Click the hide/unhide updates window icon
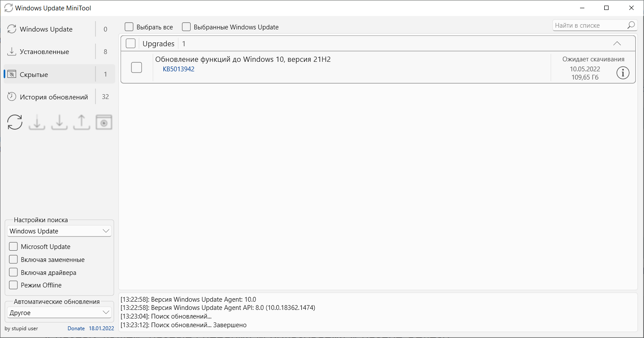This screenshot has height=338, width=644. click(x=104, y=122)
